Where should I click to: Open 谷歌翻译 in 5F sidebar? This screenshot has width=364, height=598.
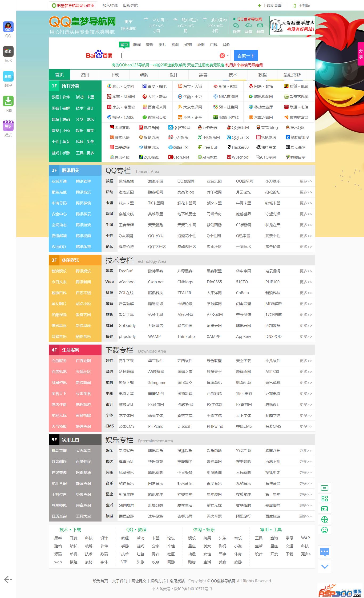pos(59,462)
